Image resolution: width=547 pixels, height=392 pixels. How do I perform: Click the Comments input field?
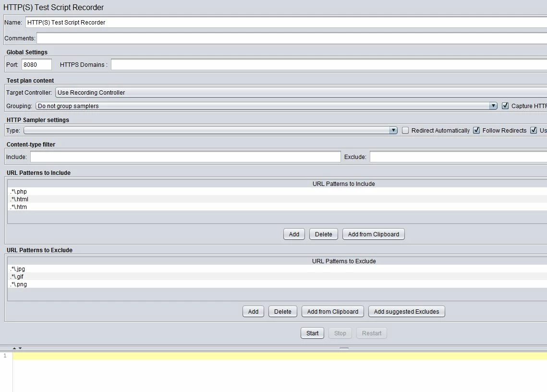point(292,38)
